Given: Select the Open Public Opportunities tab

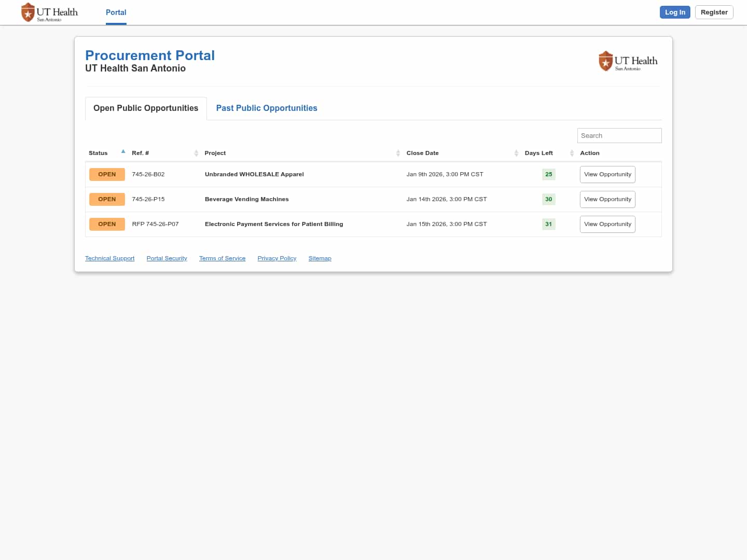Looking at the screenshot, I should 146,108.
